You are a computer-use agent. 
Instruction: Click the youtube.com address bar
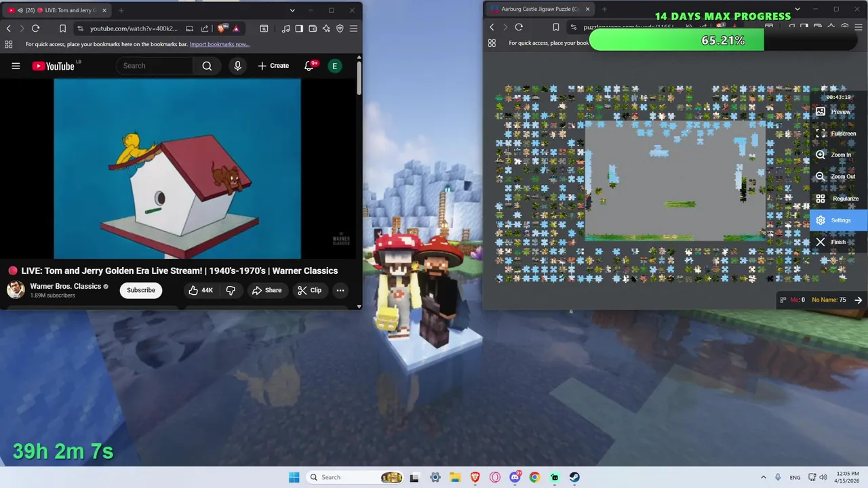[134, 28]
